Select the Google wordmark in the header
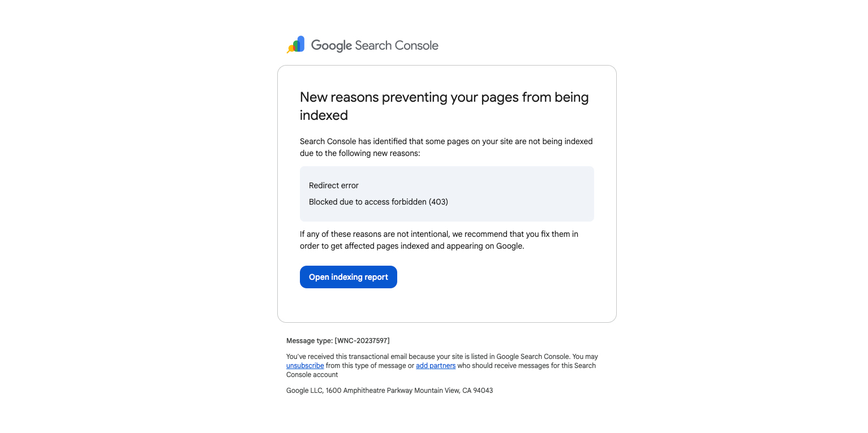The width and height of the screenshot is (868, 433). pyautogui.click(x=332, y=45)
